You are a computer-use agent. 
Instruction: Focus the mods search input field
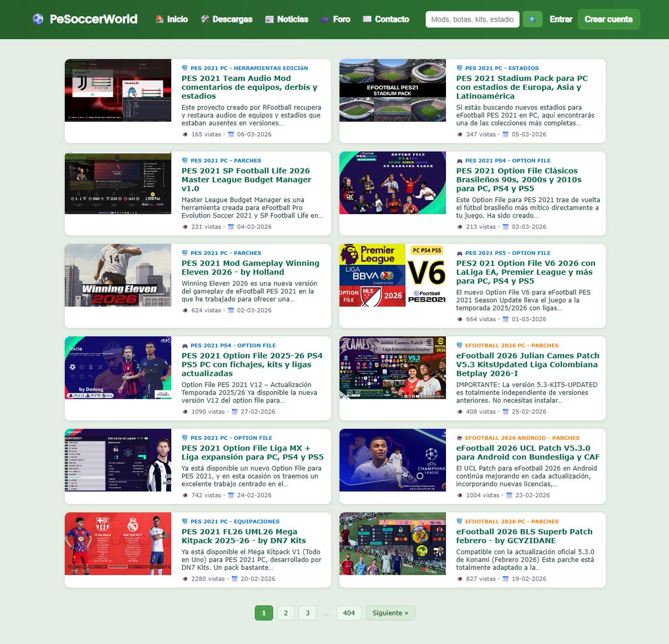click(473, 20)
